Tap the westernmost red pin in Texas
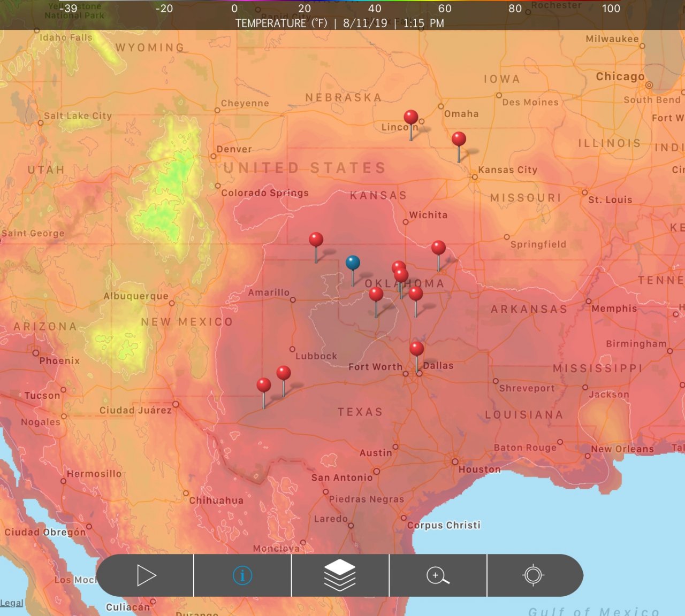685x616 pixels. (264, 386)
